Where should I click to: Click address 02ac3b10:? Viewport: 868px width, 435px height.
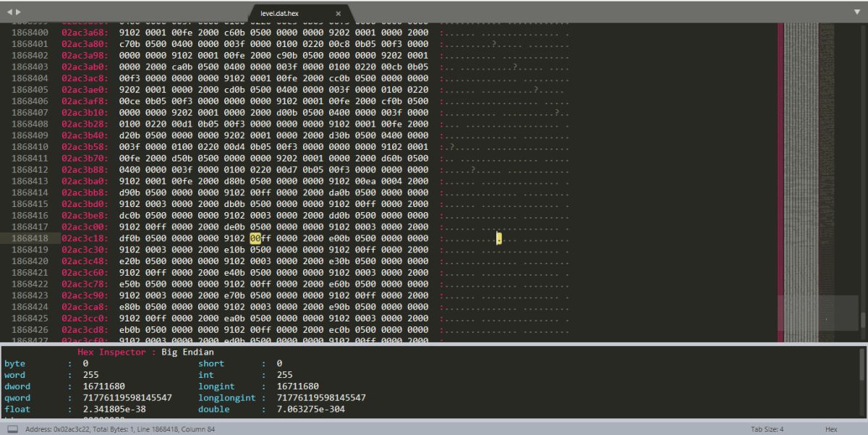pos(85,112)
